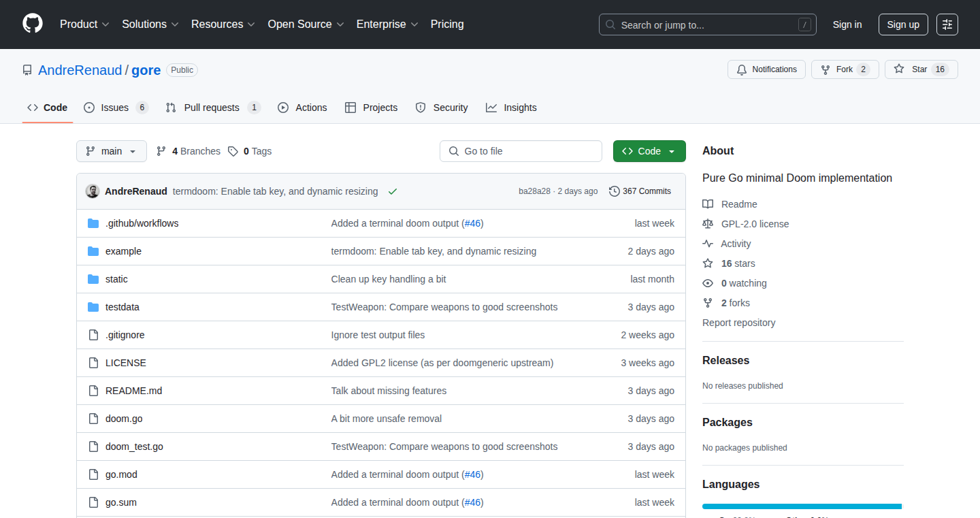Screen dimensions: 980x518
Task: Open the Activity pulse icon link
Action: (708, 244)
